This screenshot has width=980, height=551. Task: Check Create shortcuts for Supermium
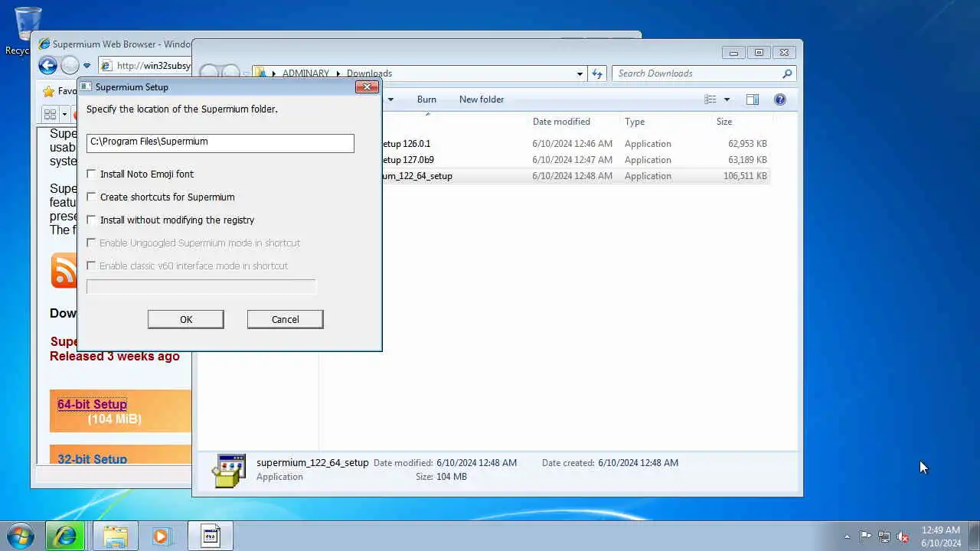pyautogui.click(x=91, y=197)
